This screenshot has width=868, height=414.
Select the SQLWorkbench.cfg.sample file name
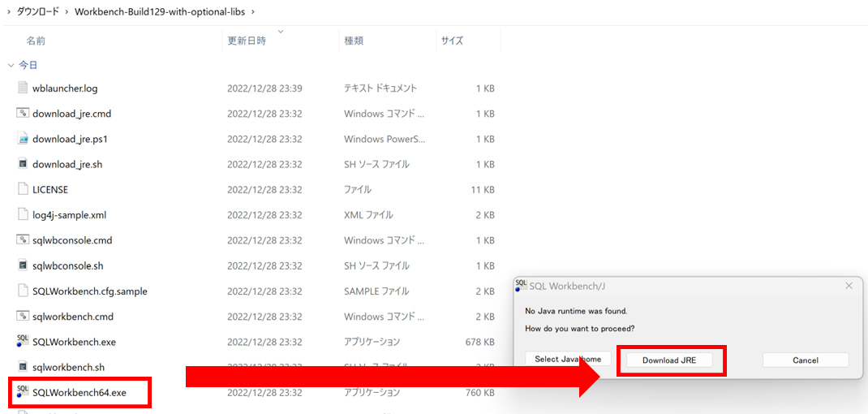click(90, 291)
